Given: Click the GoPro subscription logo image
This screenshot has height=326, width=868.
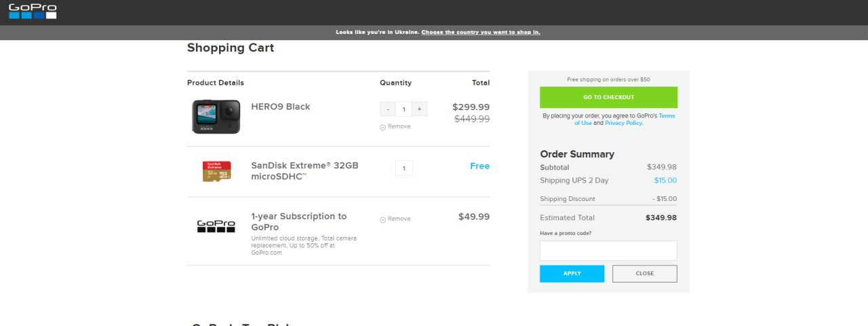Looking at the screenshot, I should [216, 226].
